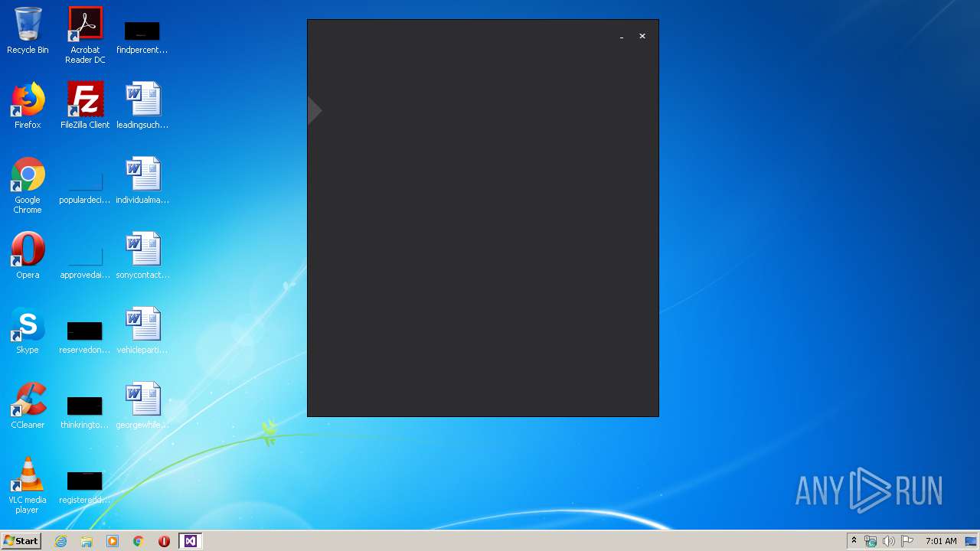The height and width of the screenshot is (551, 980).
Task: Select the leadingsuch Word document
Action: [x=142, y=106]
